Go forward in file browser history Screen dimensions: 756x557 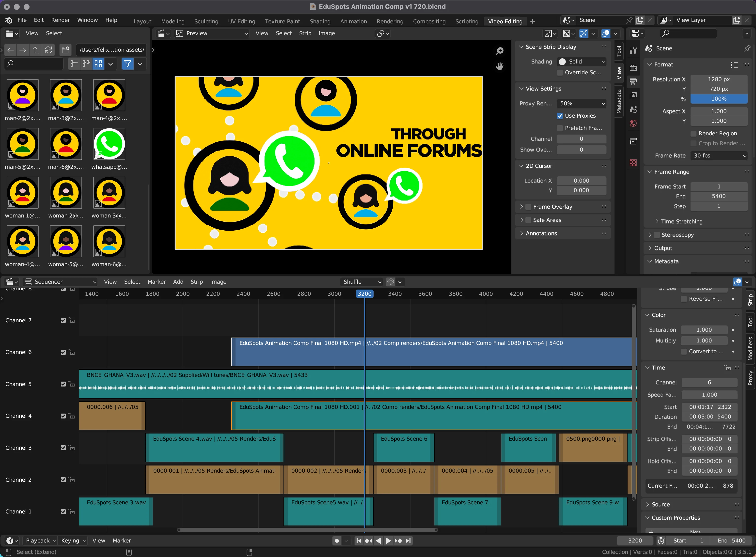(23, 50)
